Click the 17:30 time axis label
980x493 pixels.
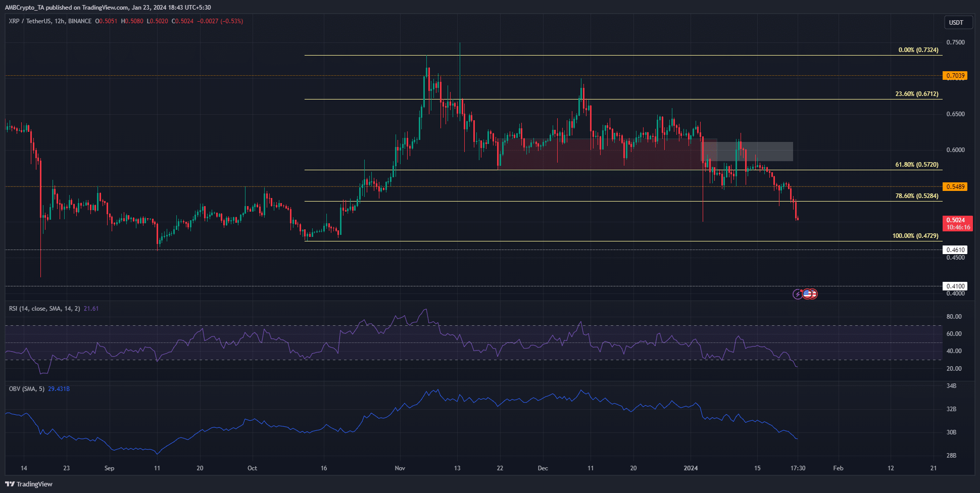798,468
